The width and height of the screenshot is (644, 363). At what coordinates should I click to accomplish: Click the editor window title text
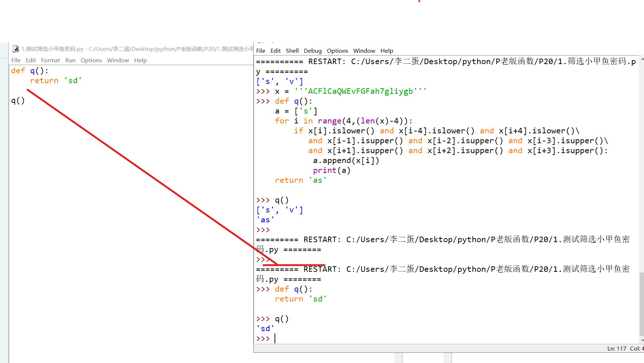point(137,49)
